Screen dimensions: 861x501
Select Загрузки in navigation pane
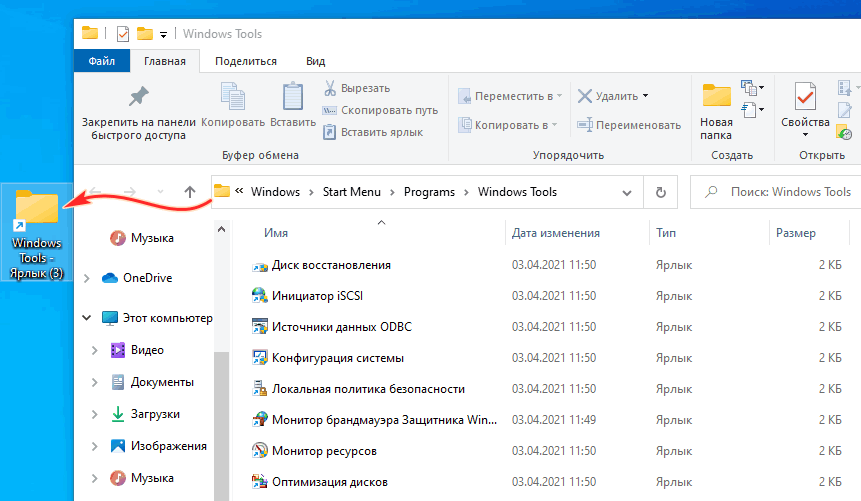click(x=146, y=414)
